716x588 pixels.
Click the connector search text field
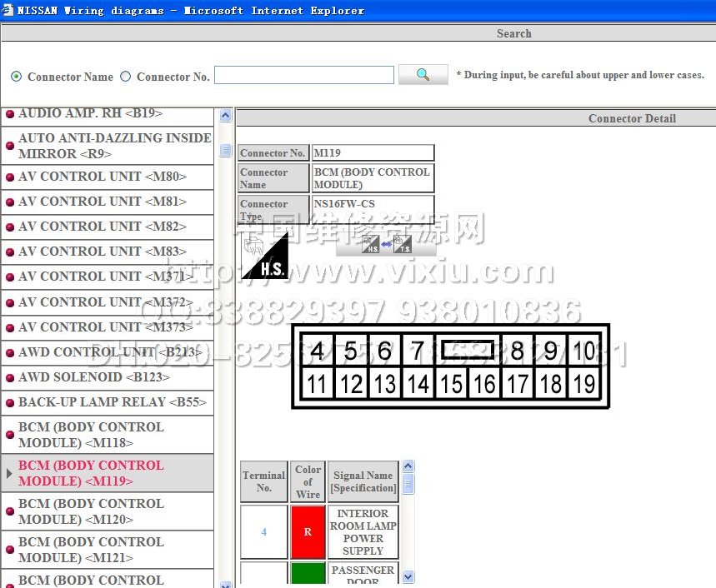pos(304,75)
